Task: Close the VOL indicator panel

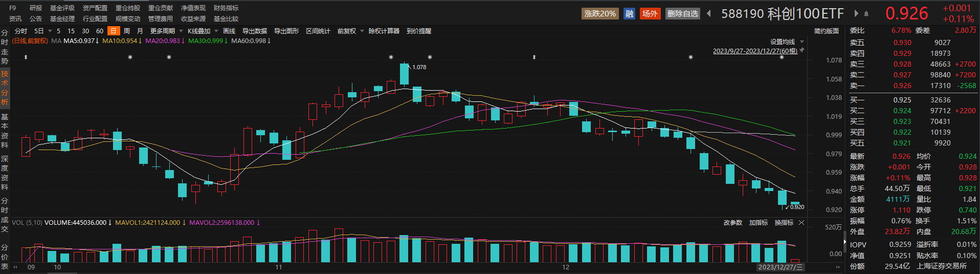Action: pos(801,223)
